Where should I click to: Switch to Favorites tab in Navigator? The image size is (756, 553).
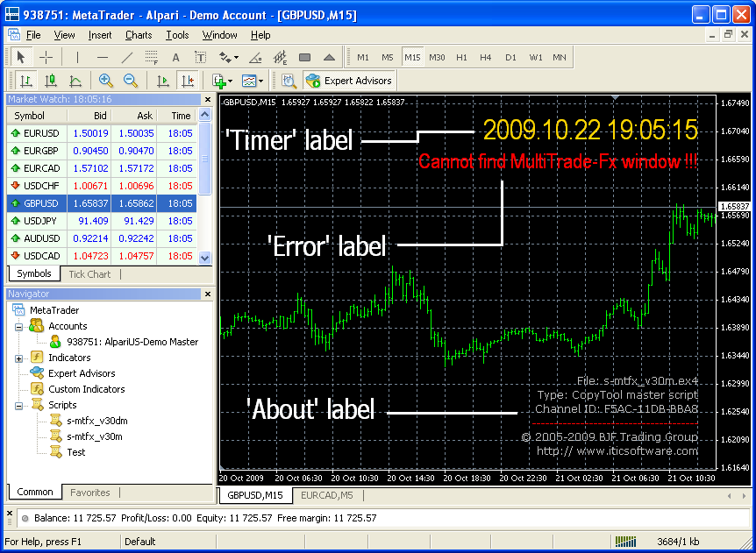click(x=90, y=493)
